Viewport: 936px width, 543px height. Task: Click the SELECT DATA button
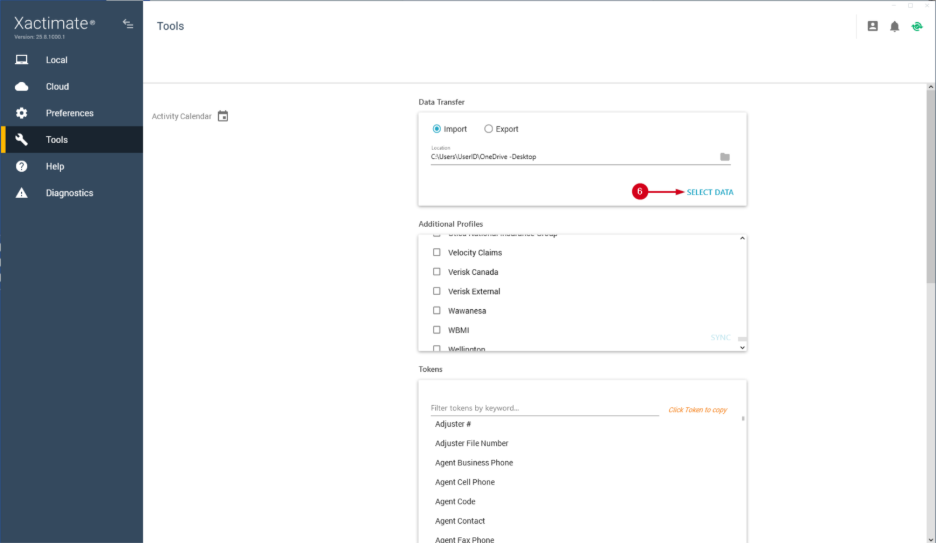click(710, 192)
